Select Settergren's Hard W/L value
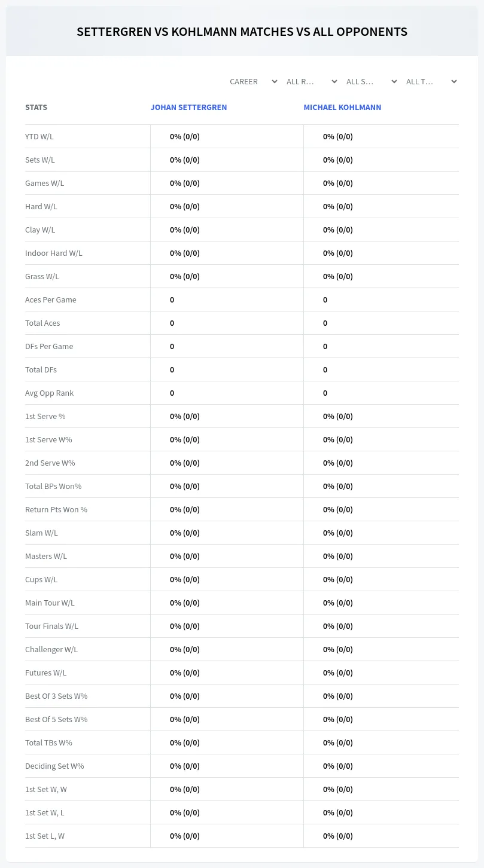 (185, 206)
